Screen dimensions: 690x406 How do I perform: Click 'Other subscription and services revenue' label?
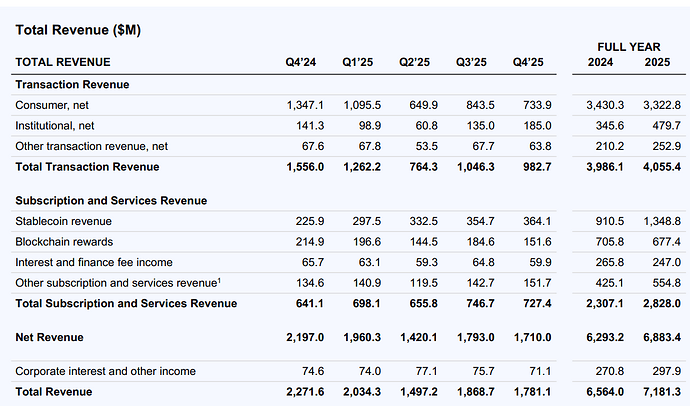pos(118,283)
